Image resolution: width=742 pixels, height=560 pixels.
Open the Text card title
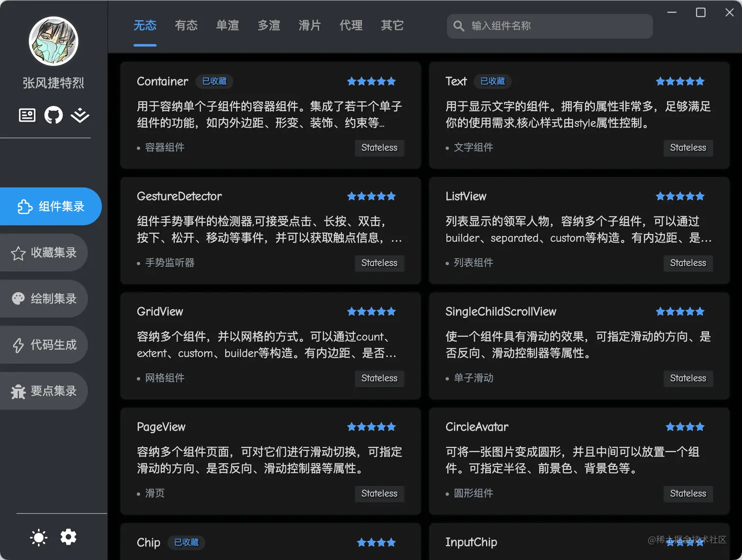point(456,81)
